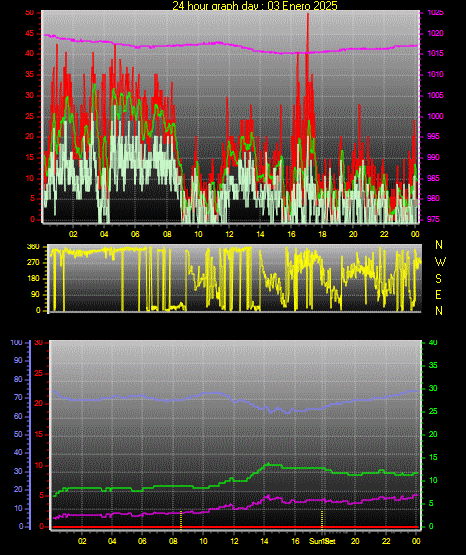This screenshot has width=466, height=555.
Task: Click the compass letter S
Action: click(x=438, y=279)
